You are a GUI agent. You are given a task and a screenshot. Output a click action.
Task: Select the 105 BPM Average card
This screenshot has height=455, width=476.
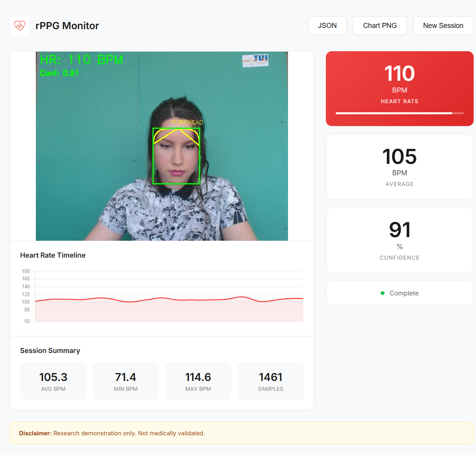[x=400, y=167]
